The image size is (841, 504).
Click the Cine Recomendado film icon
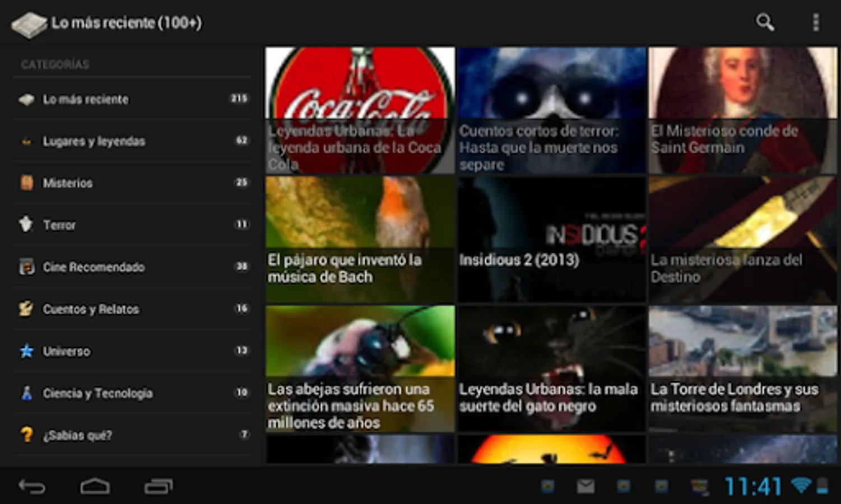(x=26, y=267)
